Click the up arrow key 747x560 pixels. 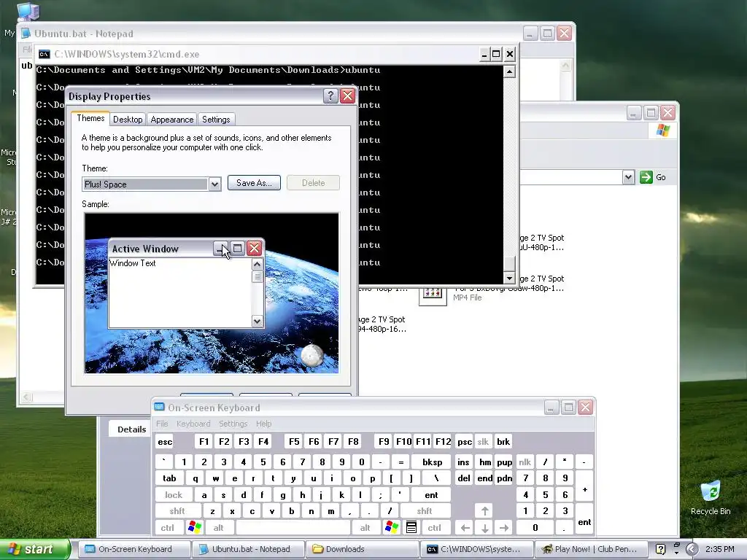pos(484,511)
